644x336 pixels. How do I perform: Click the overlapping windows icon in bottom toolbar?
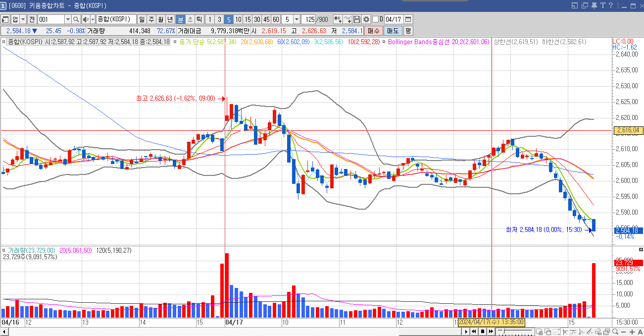tap(547, 332)
